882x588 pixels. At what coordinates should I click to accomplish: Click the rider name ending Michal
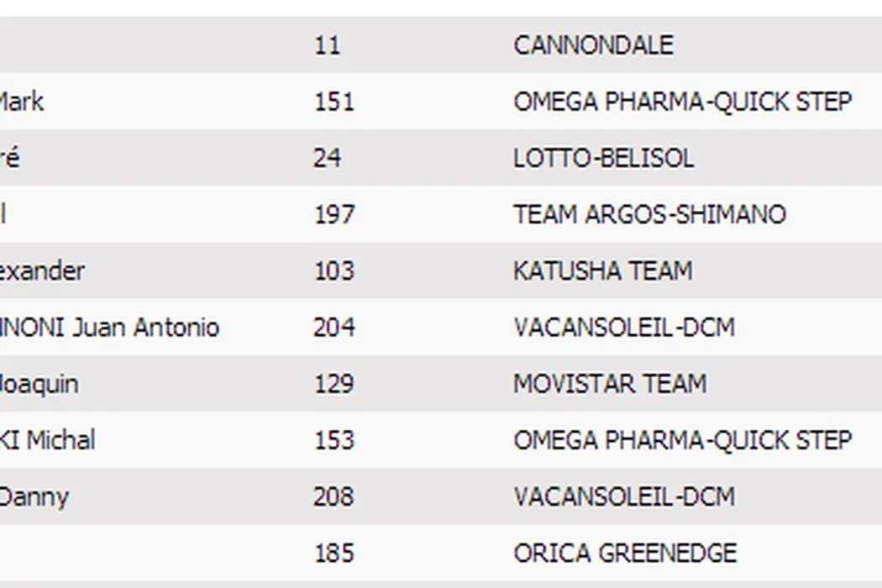[47, 440]
